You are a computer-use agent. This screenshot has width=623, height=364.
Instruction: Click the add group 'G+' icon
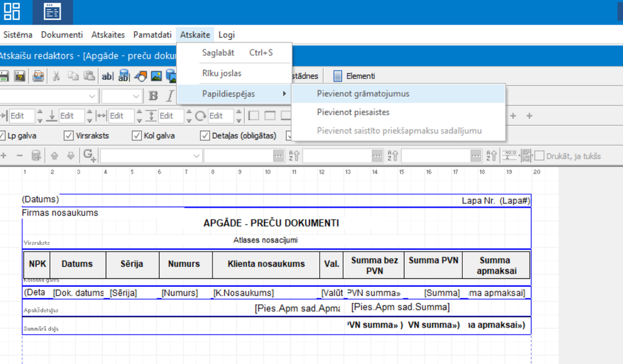pyautogui.click(x=90, y=155)
